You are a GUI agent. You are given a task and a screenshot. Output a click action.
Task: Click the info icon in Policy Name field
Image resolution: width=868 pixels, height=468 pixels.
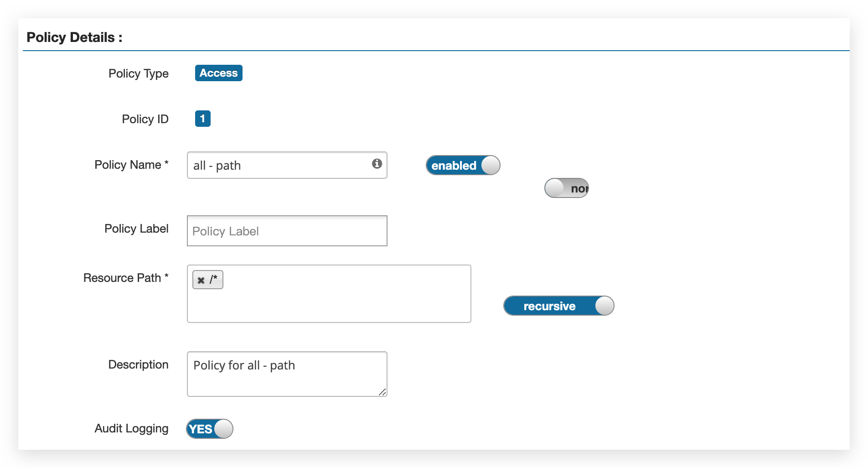[x=377, y=164]
